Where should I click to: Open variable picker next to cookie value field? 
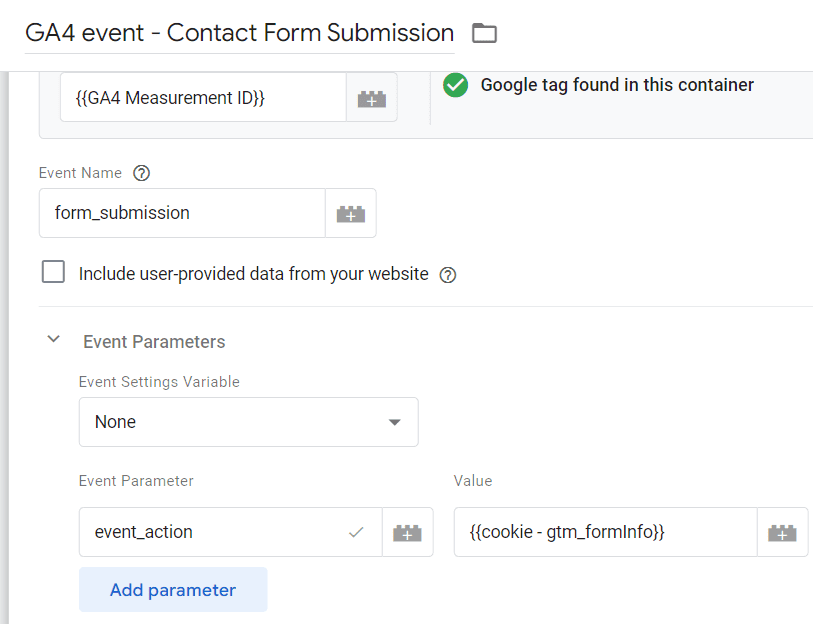782,532
